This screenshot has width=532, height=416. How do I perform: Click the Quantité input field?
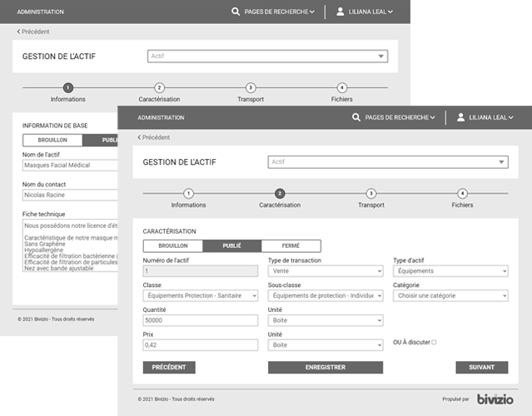[x=201, y=320]
